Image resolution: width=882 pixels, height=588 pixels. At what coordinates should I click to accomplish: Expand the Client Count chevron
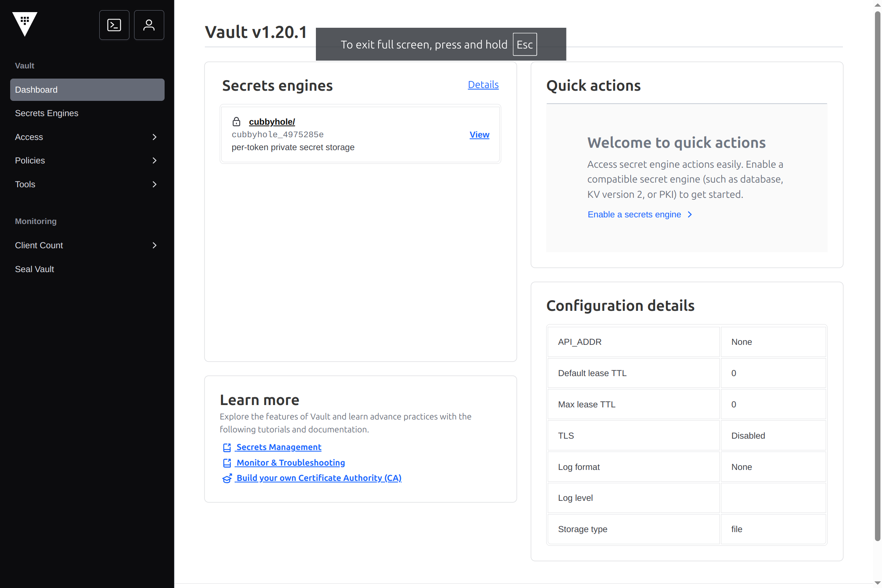coord(154,245)
